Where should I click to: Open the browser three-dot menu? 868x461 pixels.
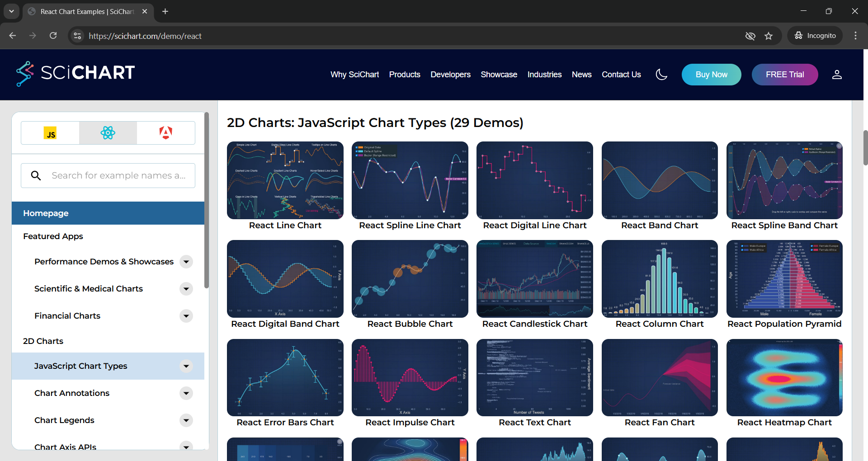click(855, 36)
